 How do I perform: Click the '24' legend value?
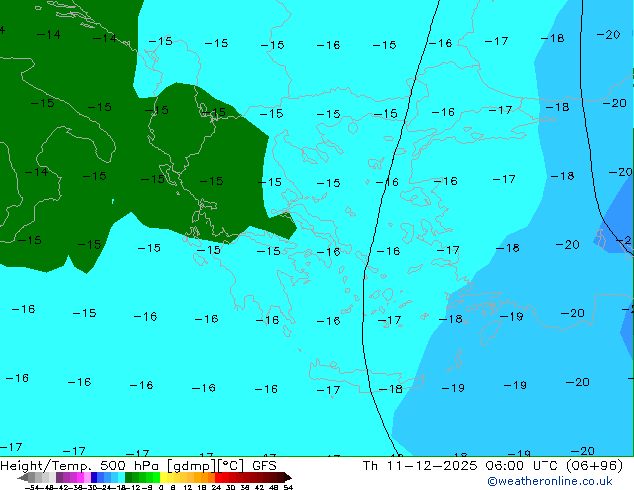tap(216, 487)
